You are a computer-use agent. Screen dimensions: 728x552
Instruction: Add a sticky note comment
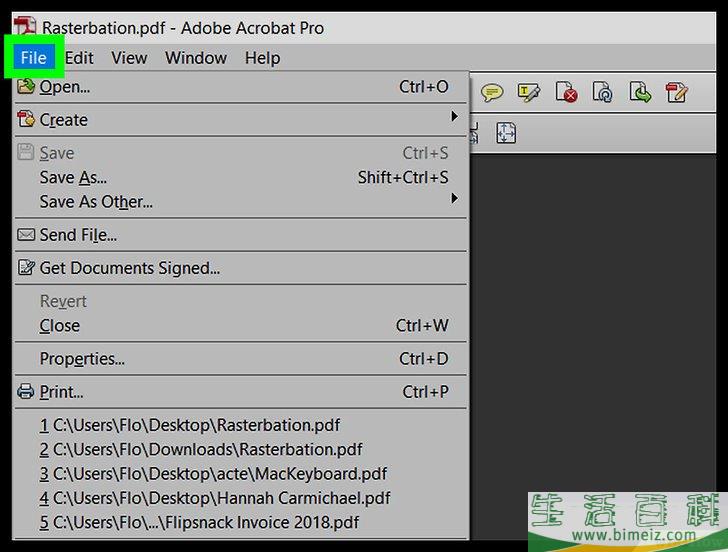tap(492, 92)
